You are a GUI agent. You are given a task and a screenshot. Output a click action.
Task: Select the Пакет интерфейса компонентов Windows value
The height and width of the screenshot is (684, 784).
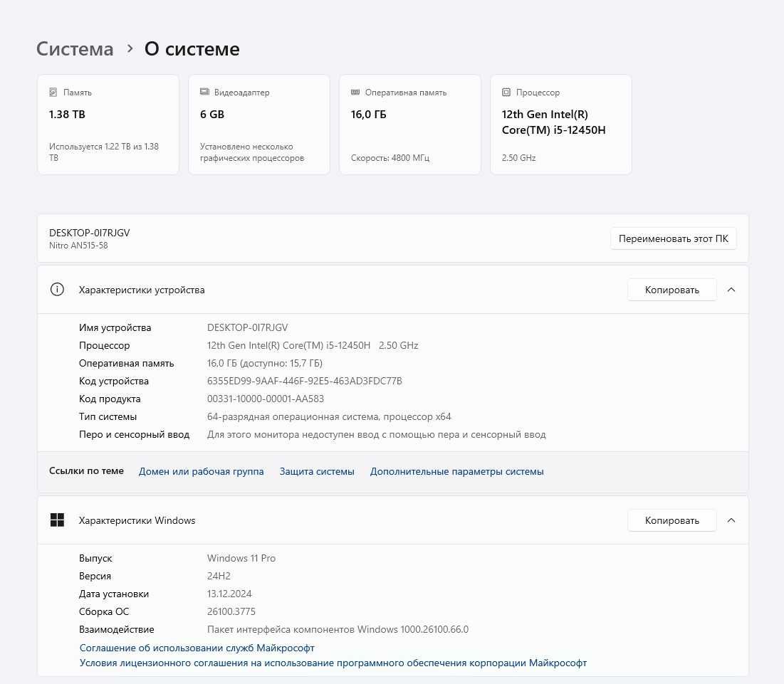coord(338,629)
